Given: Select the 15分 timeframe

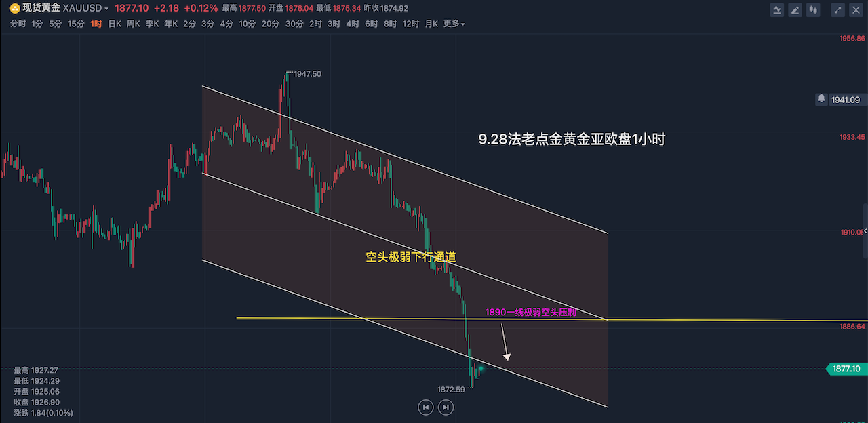Looking at the screenshot, I should pos(76,24).
